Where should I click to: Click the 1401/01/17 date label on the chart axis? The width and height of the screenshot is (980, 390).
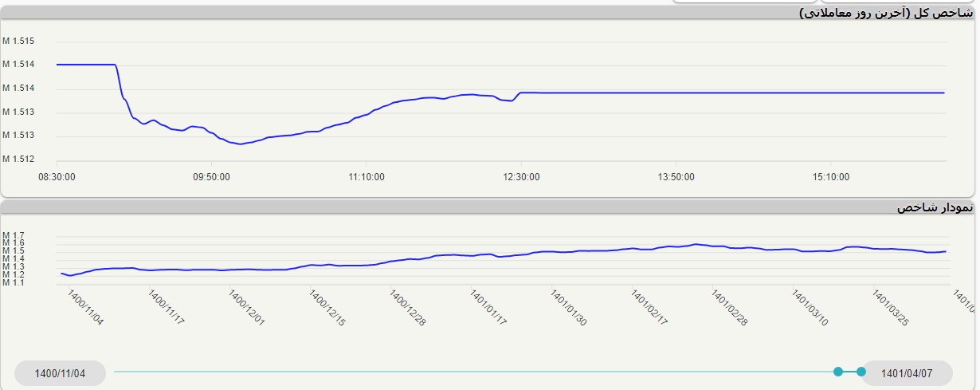[x=488, y=308]
